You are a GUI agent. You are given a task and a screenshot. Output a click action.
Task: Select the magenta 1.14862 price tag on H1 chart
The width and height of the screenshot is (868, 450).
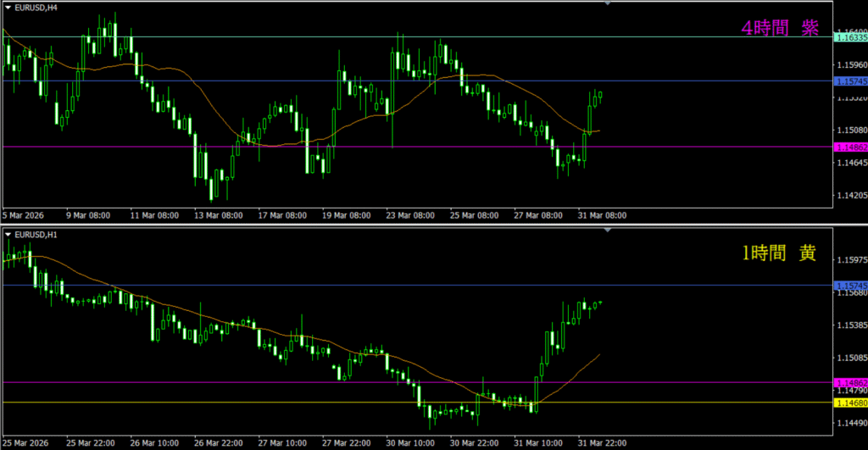[x=849, y=383]
